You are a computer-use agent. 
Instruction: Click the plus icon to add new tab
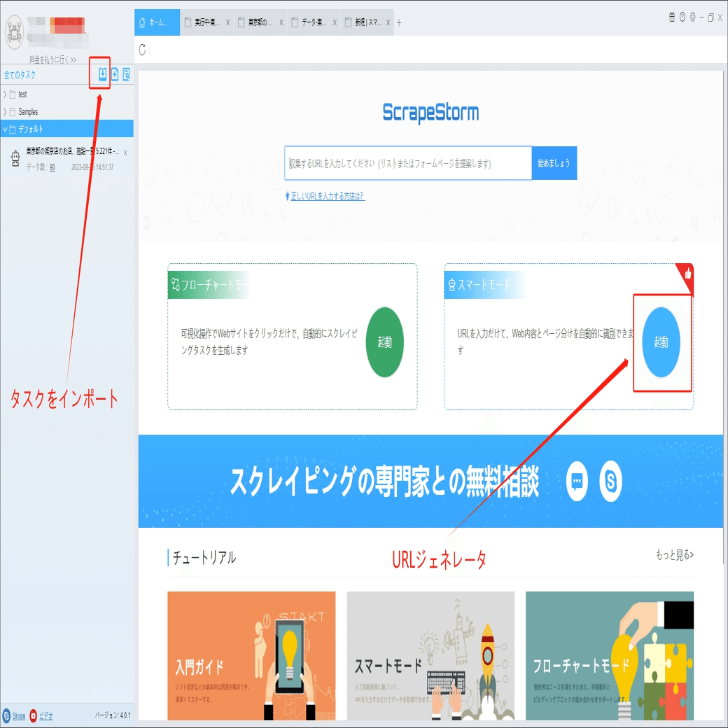[x=399, y=22]
